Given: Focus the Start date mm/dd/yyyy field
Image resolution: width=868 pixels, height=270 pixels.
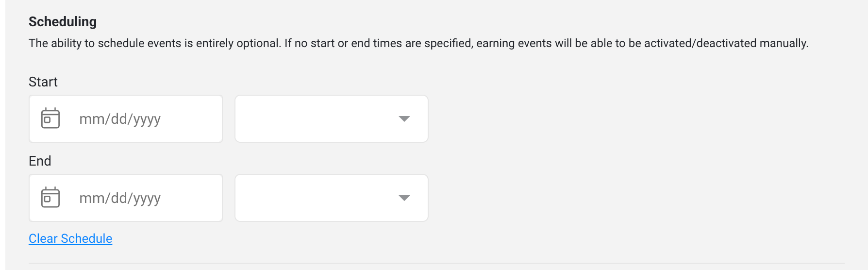Looking at the screenshot, I should [x=126, y=119].
